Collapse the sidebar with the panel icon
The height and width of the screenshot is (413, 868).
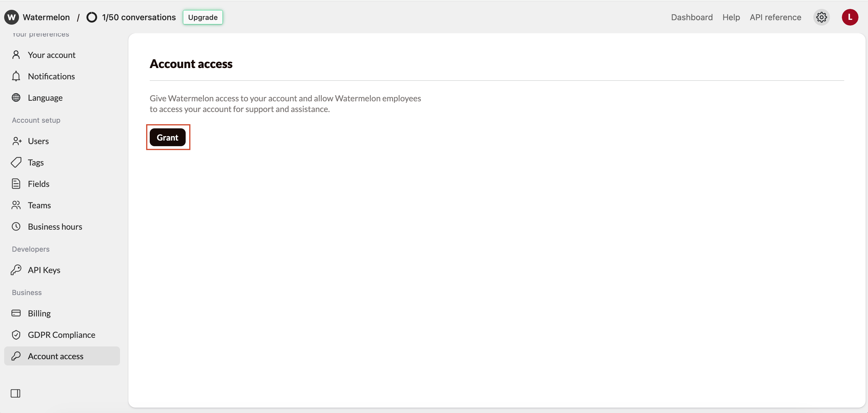click(15, 393)
